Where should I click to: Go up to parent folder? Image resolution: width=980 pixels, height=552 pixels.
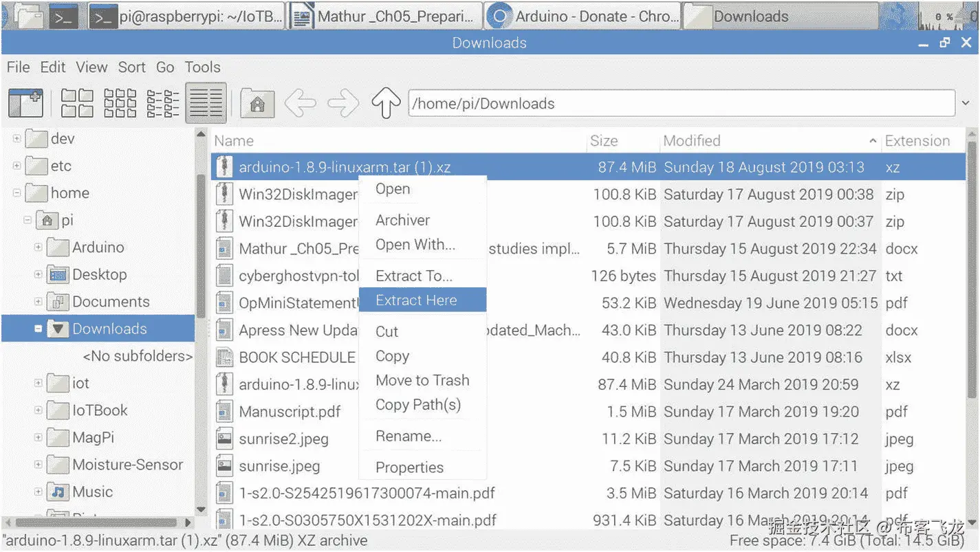point(386,104)
